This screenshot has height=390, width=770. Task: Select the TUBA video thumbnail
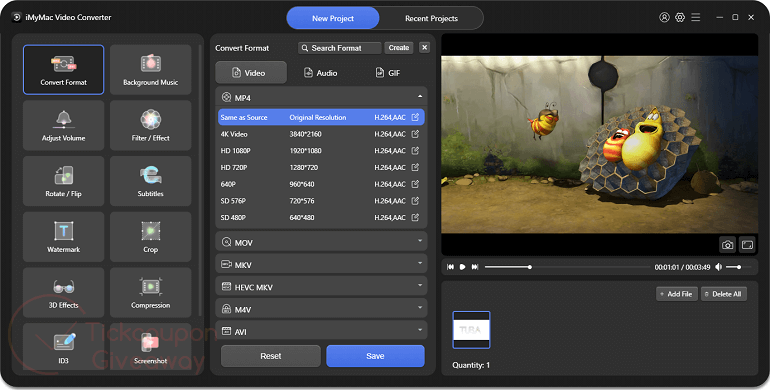pos(471,330)
